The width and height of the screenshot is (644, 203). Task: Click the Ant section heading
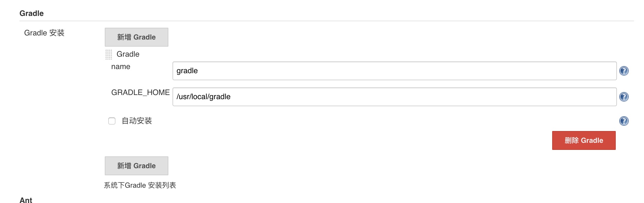click(x=25, y=200)
